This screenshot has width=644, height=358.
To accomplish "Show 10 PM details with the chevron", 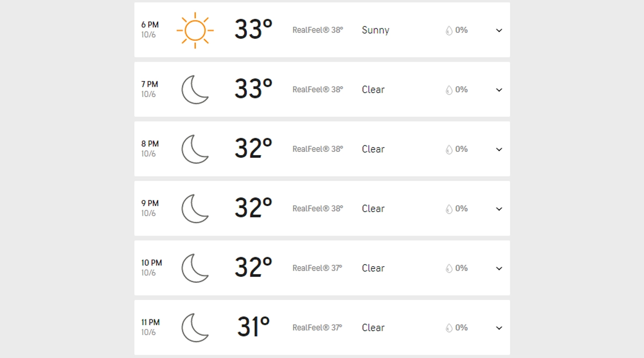I will [499, 269].
